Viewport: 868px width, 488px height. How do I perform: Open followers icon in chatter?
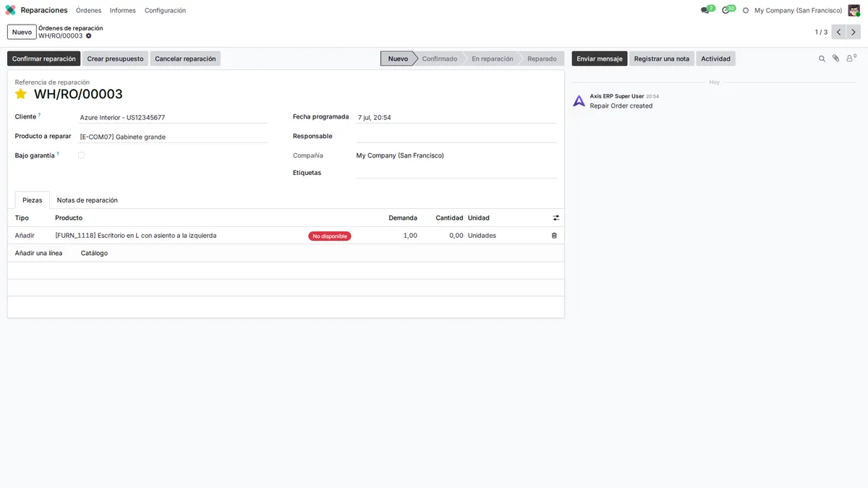click(x=851, y=59)
